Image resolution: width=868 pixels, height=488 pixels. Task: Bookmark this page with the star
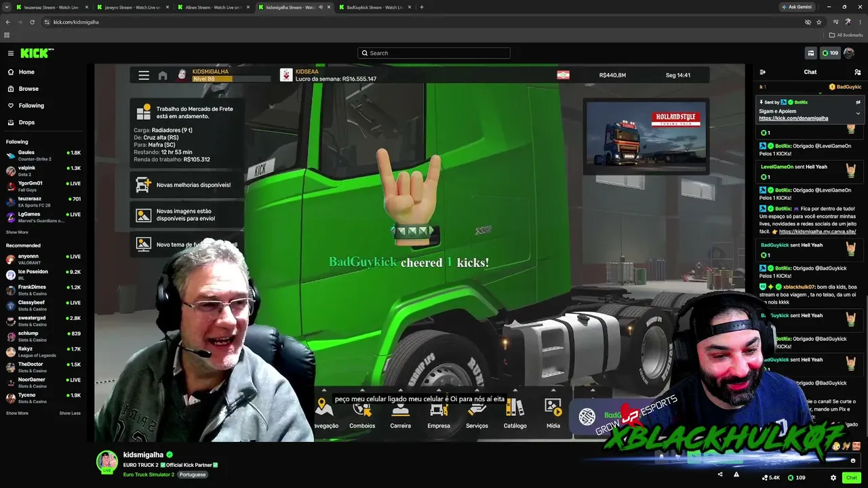point(819,22)
